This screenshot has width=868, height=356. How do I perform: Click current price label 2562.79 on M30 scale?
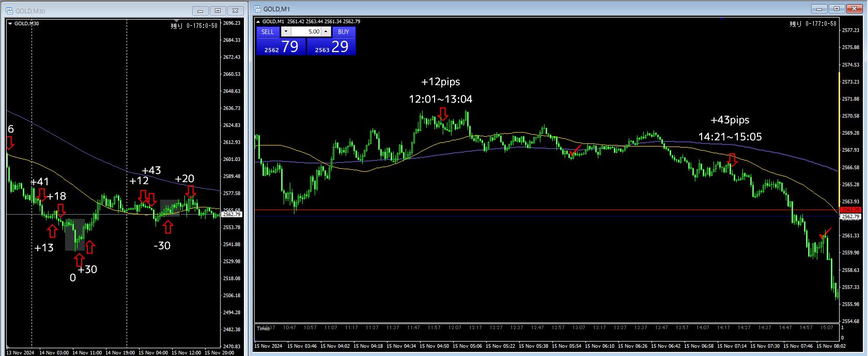point(231,214)
